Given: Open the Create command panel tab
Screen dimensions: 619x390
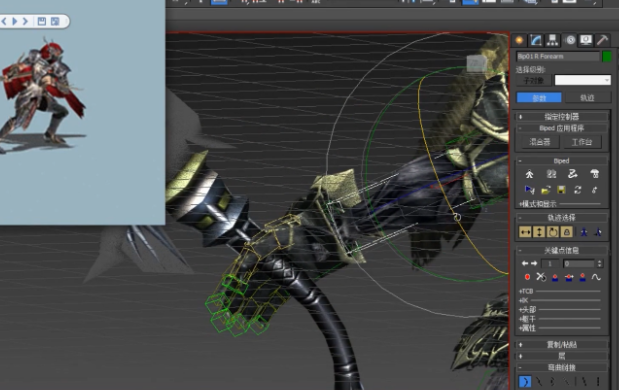Looking at the screenshot, I should point(520,40).
